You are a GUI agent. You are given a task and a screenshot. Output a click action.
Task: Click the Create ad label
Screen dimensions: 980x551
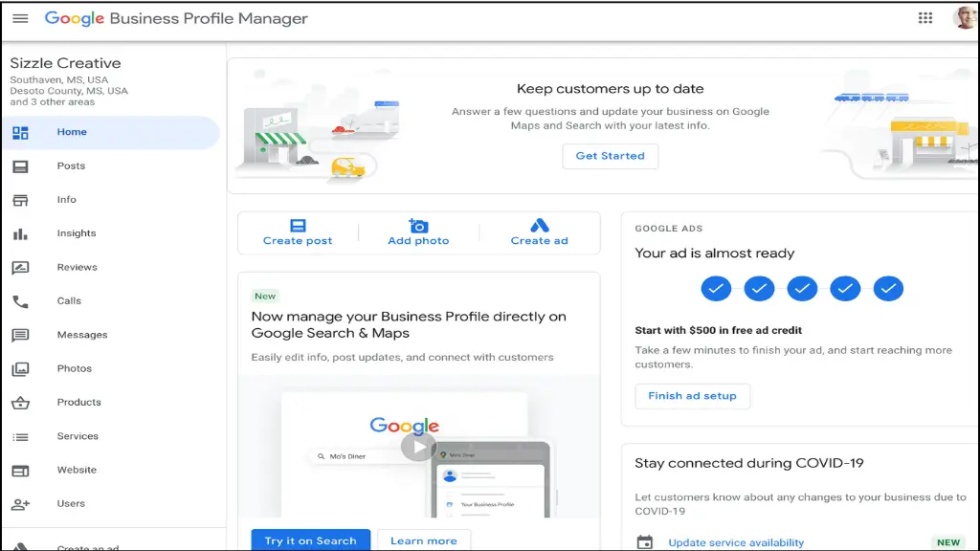coord(540,240)
